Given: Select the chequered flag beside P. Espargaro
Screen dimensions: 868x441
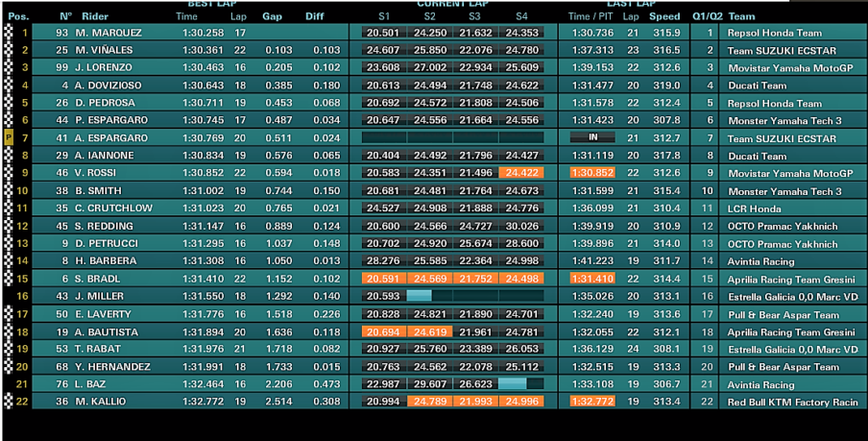Looking at the screenshot, I should 8,120.
